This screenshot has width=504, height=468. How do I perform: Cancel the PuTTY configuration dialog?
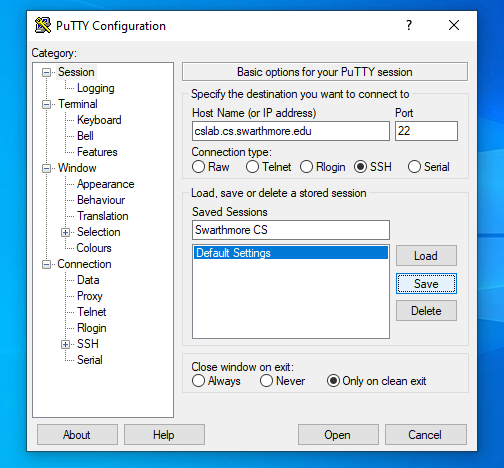click(426, 435)
